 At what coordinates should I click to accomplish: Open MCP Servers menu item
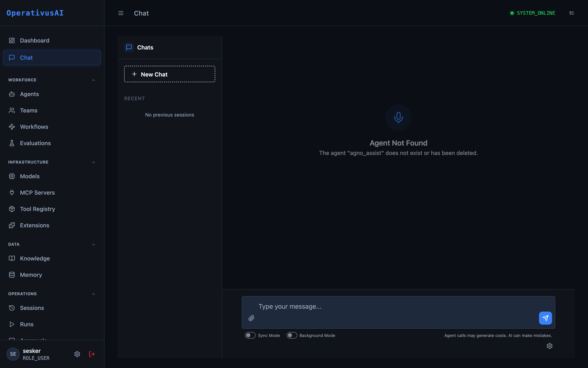[x=52, y=193]
